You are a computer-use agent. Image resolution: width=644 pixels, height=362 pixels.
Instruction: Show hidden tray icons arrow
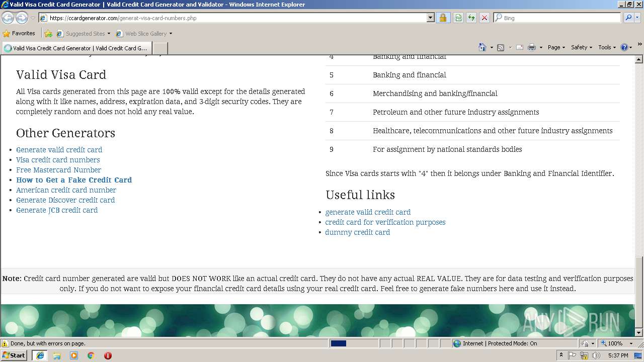pos(561,355)
